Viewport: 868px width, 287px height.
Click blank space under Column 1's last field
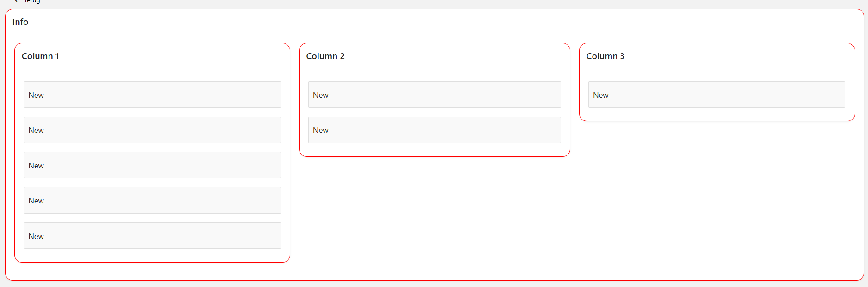[152, 255]
